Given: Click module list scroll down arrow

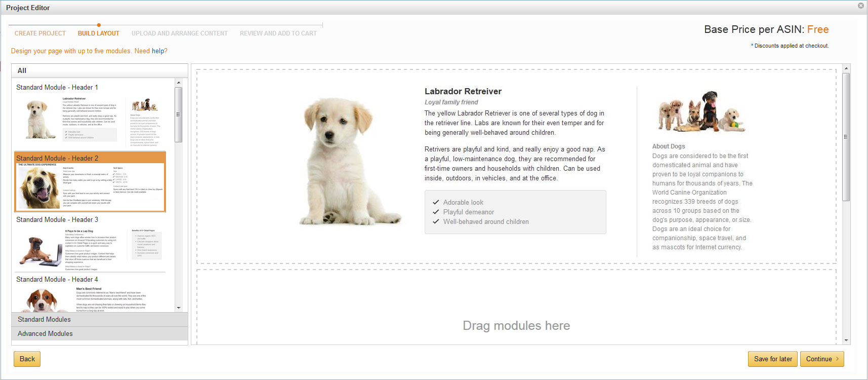Looking at the screenshot, I should pyautogui.click(x=179, y=308).
